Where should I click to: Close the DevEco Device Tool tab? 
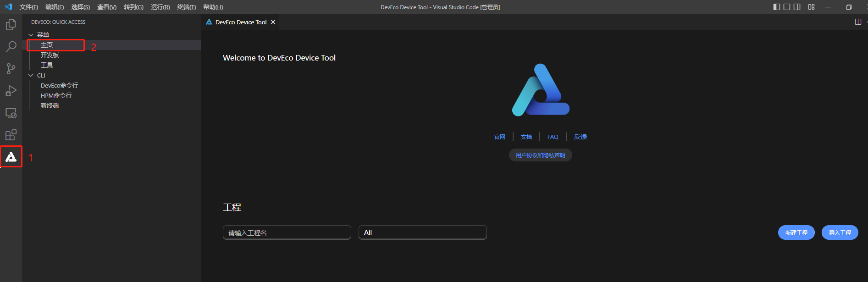pyautogui.click(x=273, y=22)
